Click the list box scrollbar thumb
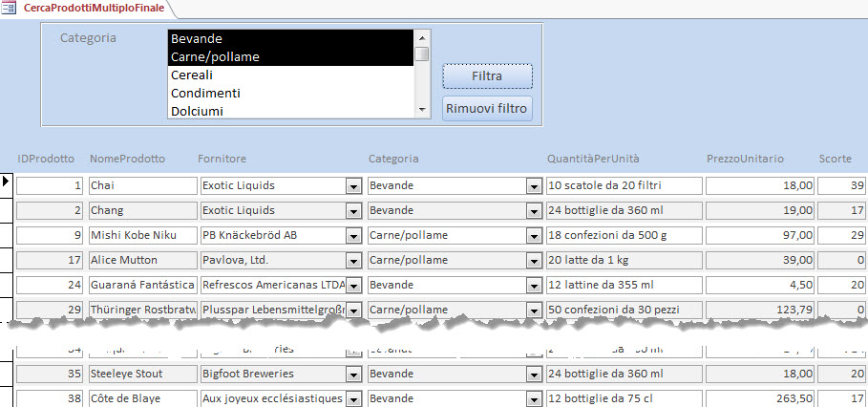 tap(422, 54)
